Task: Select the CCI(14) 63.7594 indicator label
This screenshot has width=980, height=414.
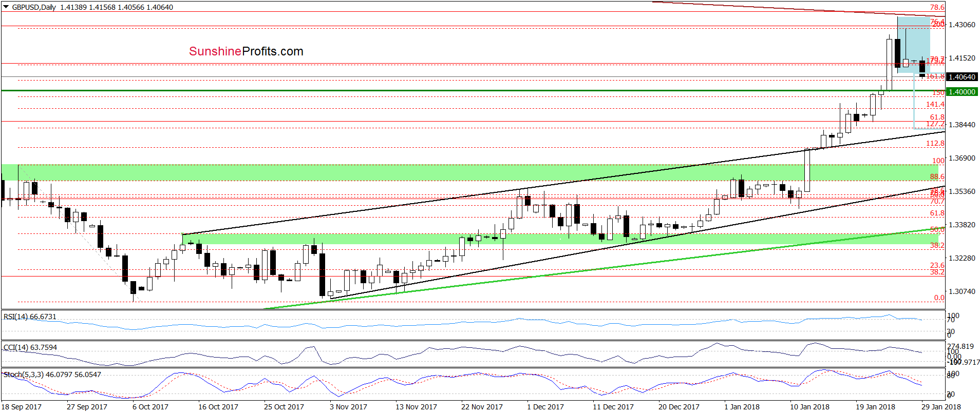Action: click(30, 347)
